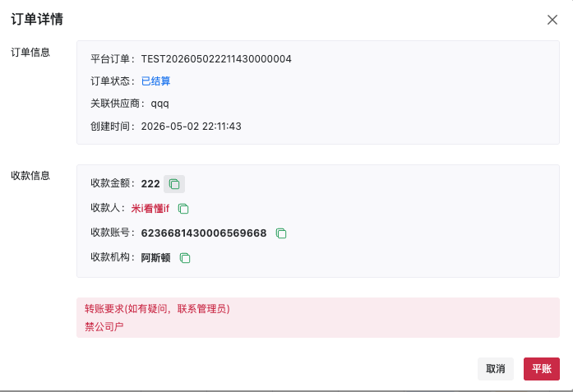Click the 禁公司户 transfer requirement text

point(104,326)
